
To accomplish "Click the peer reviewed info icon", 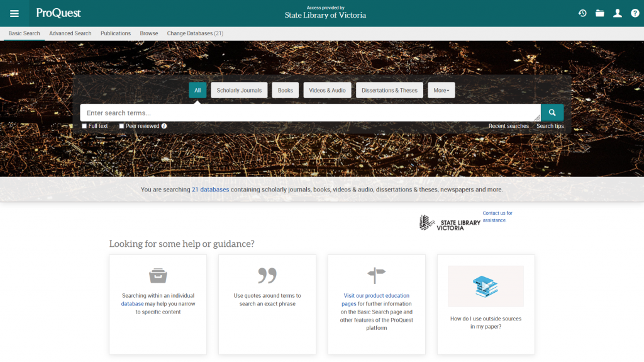I will click(x=164, y=126).
